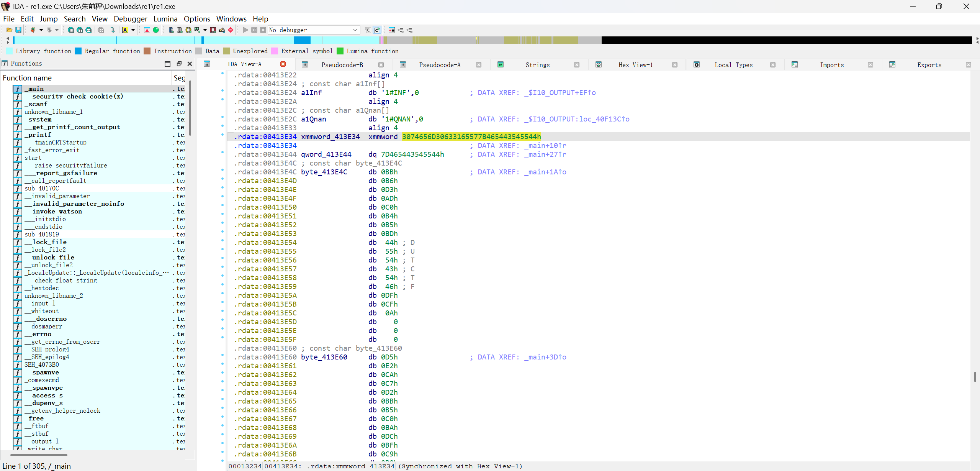Maximize the Functions panel
The height and width of the screenshot is (471, 980).
tap(167, 64)
